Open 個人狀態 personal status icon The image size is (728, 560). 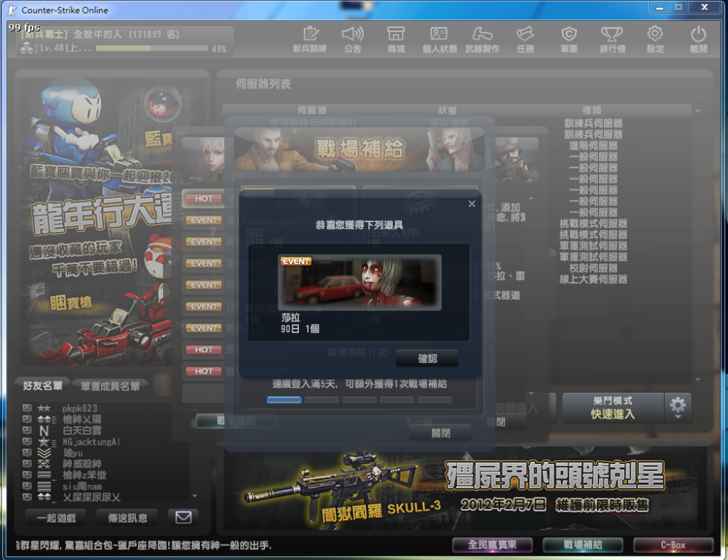[439, 39]
